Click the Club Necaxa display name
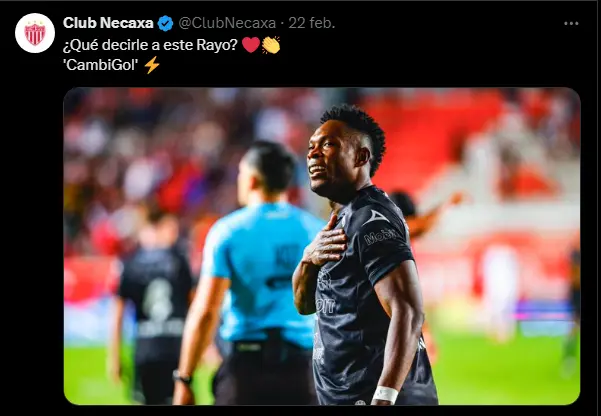This screenshot has height=416, width=601. pyautogui.click(x=108, y=23)
